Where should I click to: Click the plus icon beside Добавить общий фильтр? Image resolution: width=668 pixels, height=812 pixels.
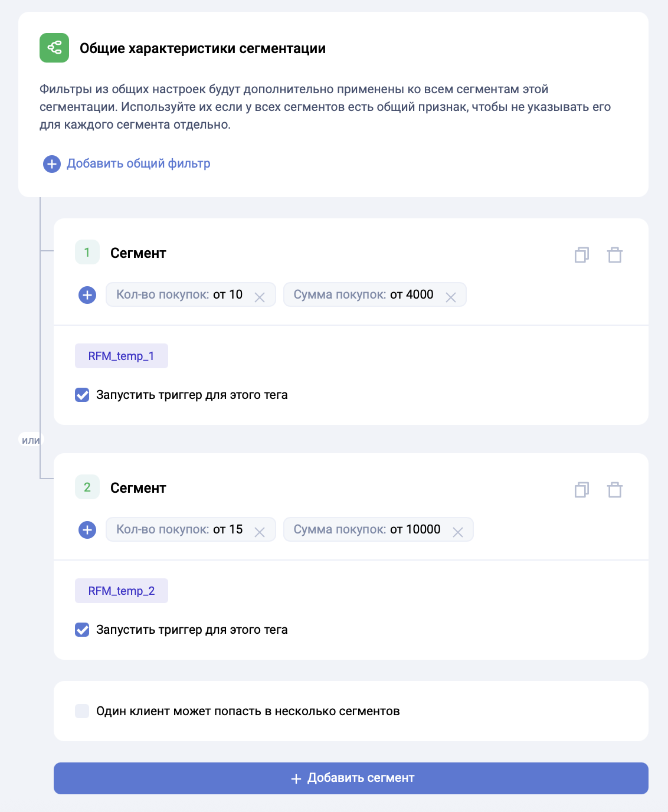52,164
